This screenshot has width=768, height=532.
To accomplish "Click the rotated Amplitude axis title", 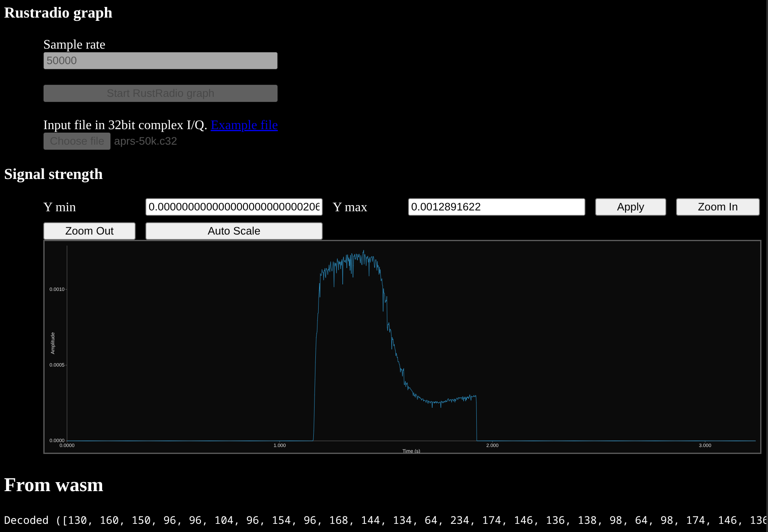I will pos(53,343).
